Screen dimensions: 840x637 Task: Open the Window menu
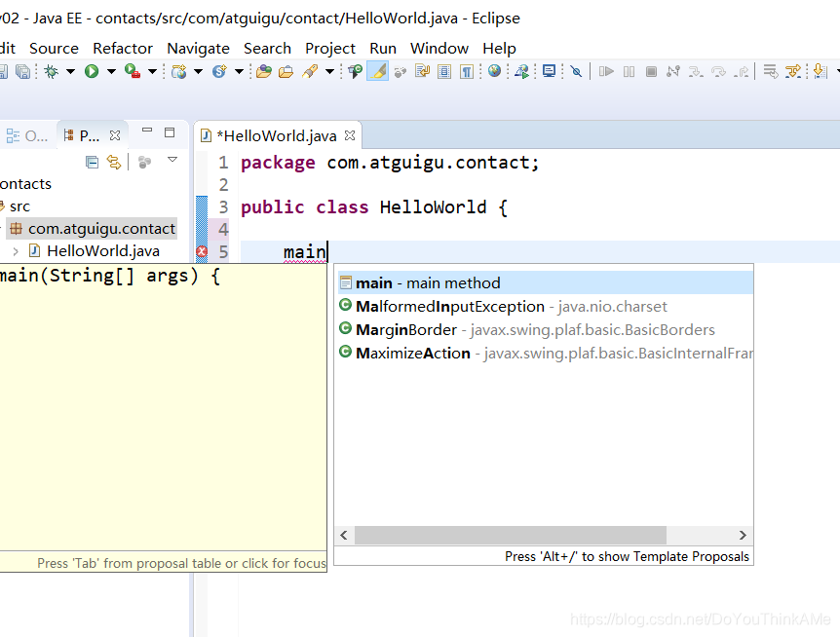click(x=439, y=48)
